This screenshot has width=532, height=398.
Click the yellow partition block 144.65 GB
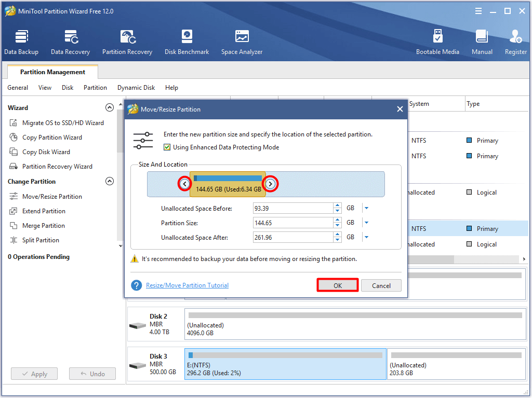tap(228, 184)
